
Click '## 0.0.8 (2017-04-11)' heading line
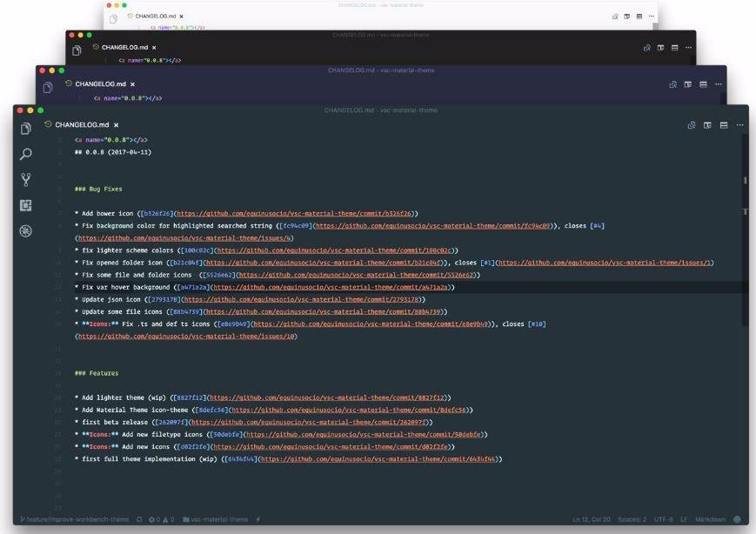113,152
